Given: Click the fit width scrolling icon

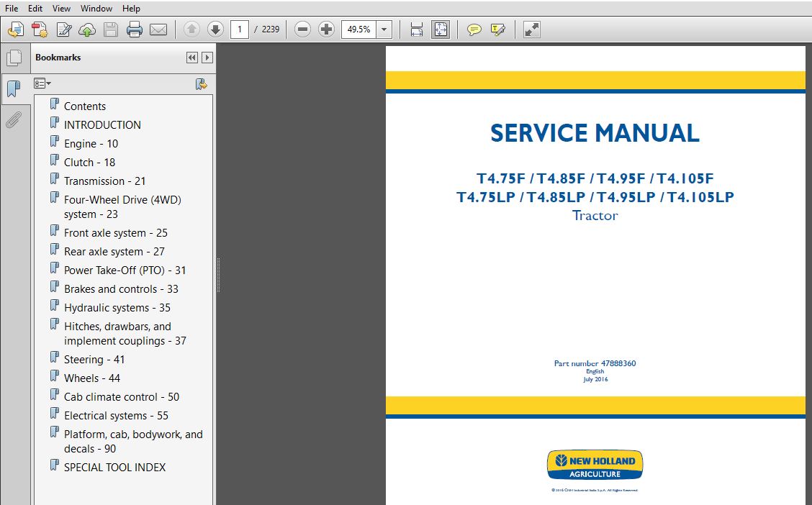Looking at the screenshot, I should (x=416, y=29).
